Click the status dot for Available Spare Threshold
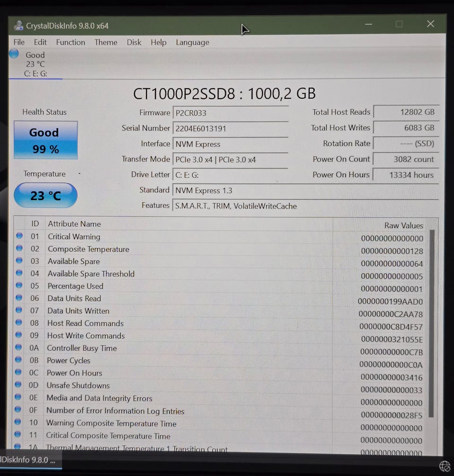The image size is (454, 476). (19, 273)
